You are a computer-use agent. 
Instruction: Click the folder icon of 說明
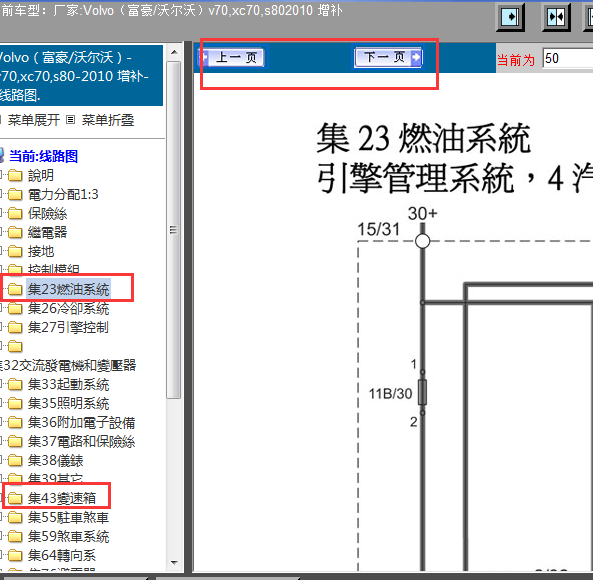(x=15, y=175)
